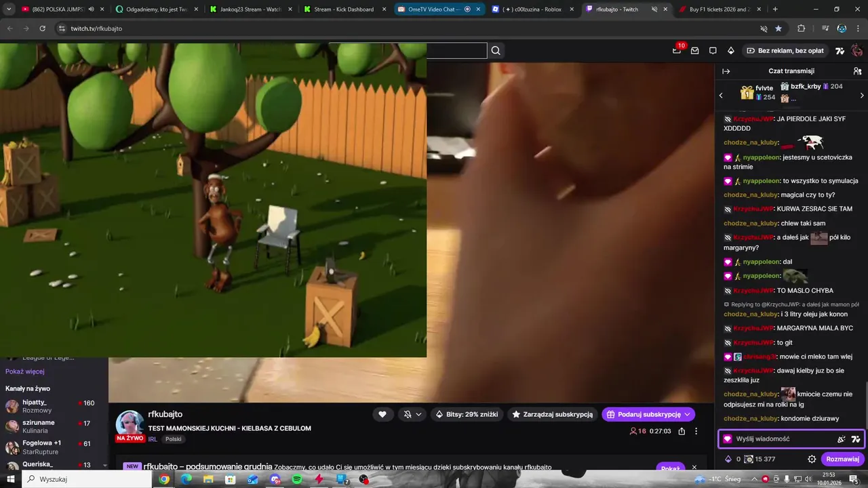Click the 7TV icon next to ad-free button

point(840,51)
